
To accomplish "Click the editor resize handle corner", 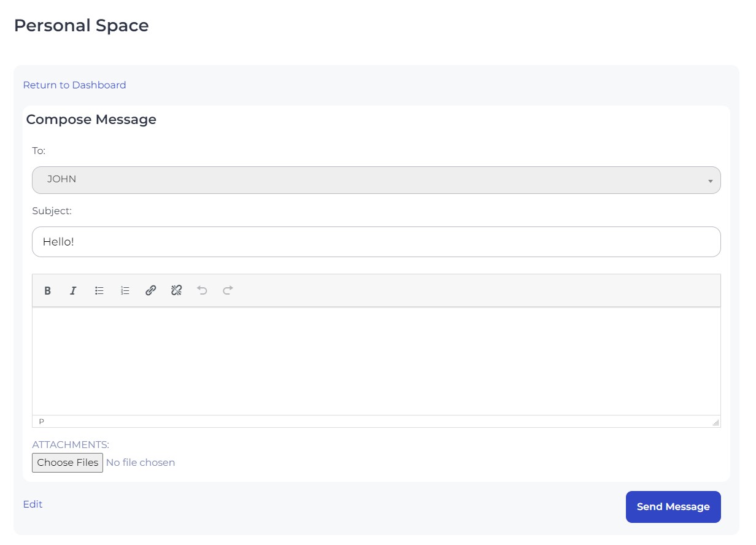I will click(x=715, y=422).
